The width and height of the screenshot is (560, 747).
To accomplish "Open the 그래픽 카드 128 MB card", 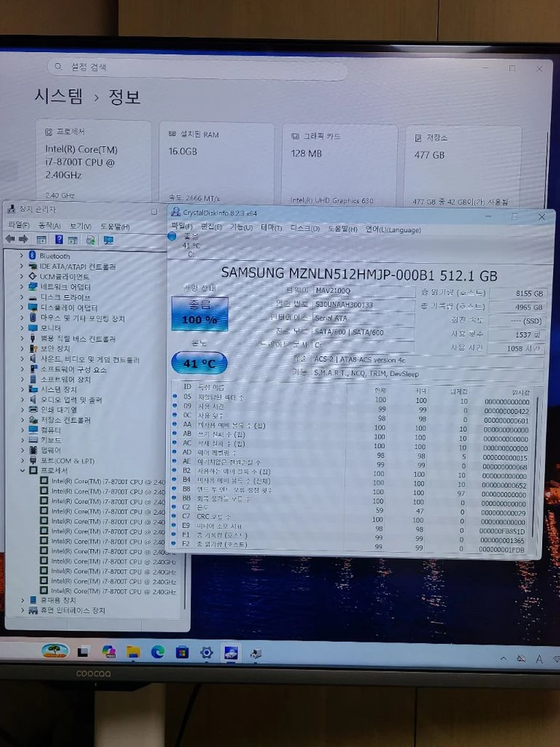I will [x=339, y=165].
